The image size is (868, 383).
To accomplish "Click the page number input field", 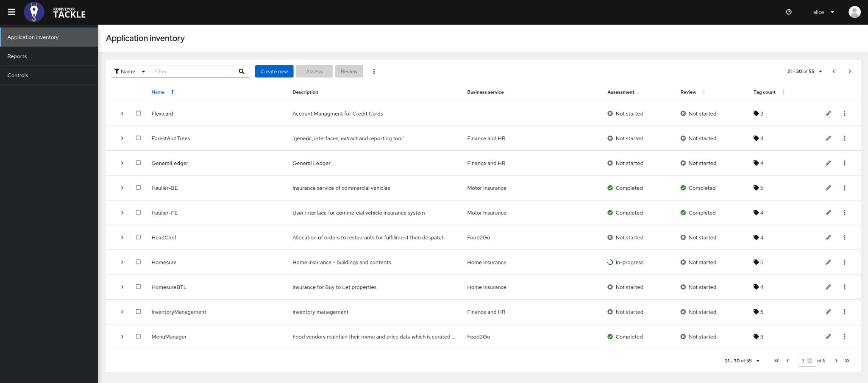I will pos(805,361).
